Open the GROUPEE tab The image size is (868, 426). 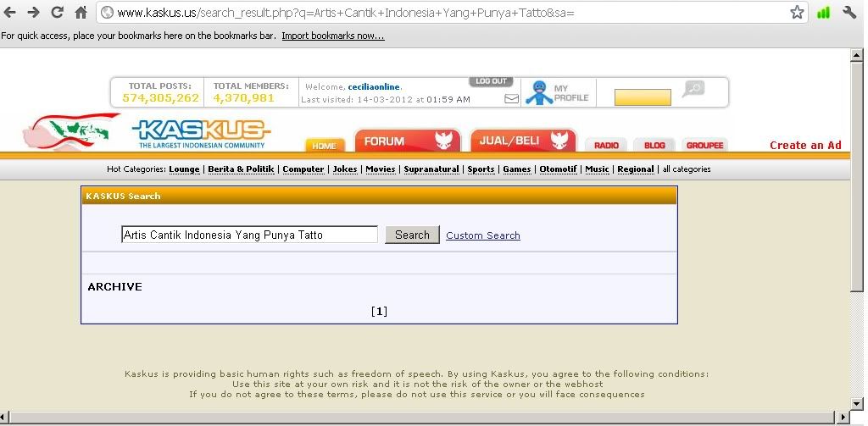(704, 145)
